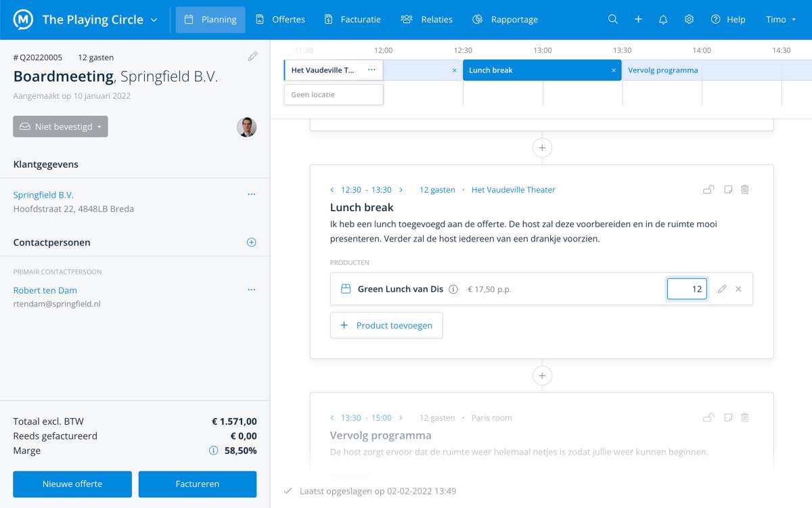Click the search magnifier icon in header
The width and height of the screenshot is (812, 508).
[x=612, y=20]
